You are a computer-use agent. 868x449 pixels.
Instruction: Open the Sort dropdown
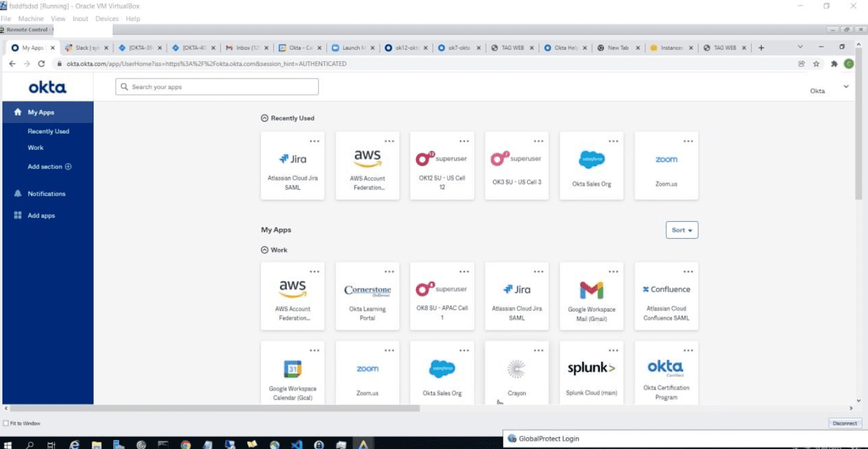pos(682,230)
